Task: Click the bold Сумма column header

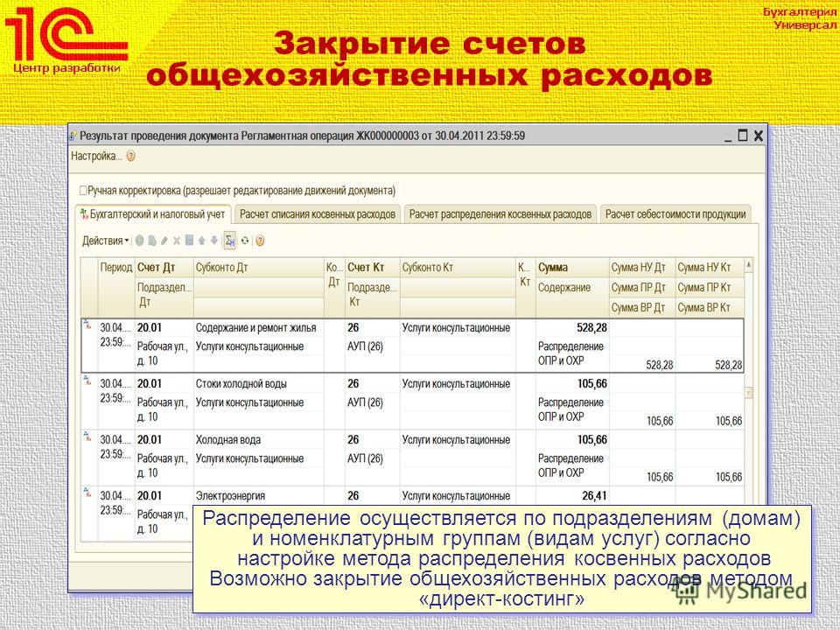Action: 572,268
